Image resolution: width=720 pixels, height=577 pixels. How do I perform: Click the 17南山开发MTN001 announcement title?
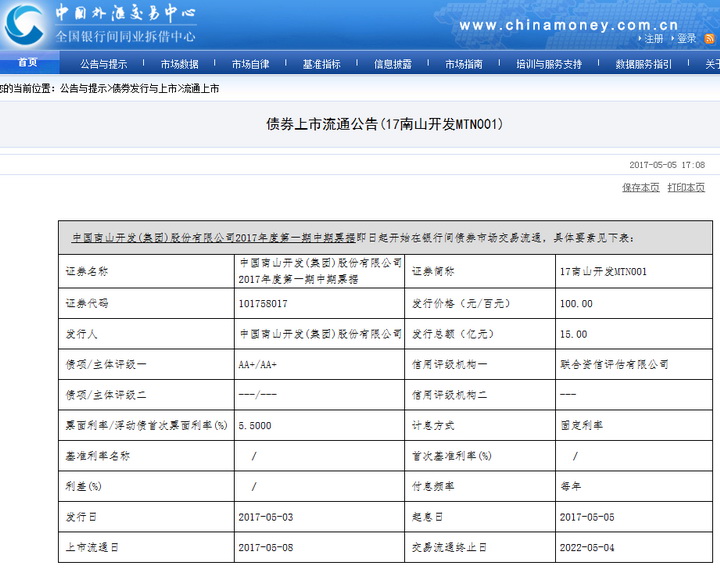(383, 125)
